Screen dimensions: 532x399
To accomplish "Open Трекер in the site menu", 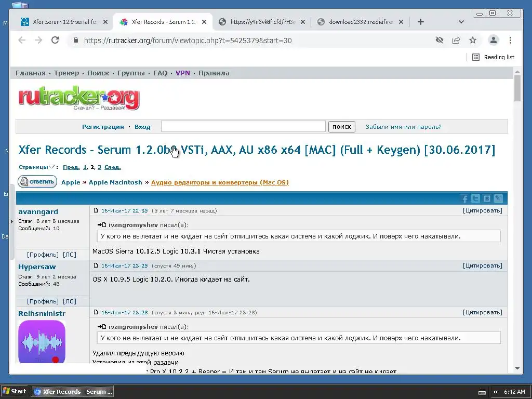I will (66, 73).
